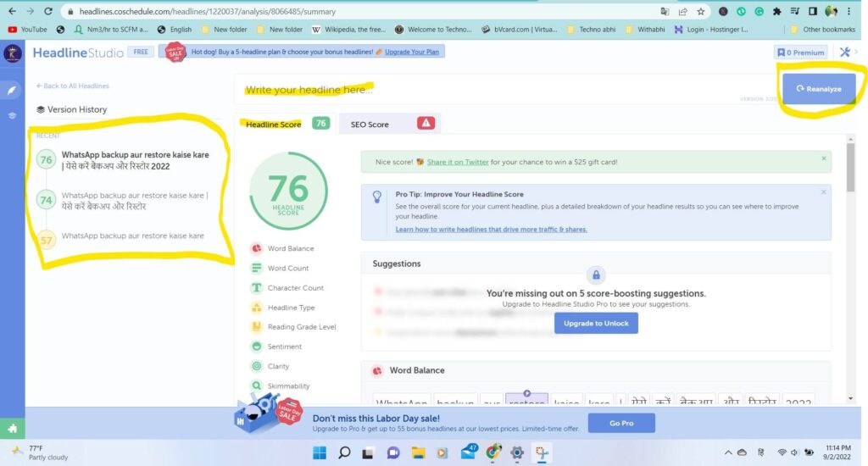Viewport: 868px width, 466px height.
Task: Open the 0 Premium bookmark button
Action: [x=801, y=53]
